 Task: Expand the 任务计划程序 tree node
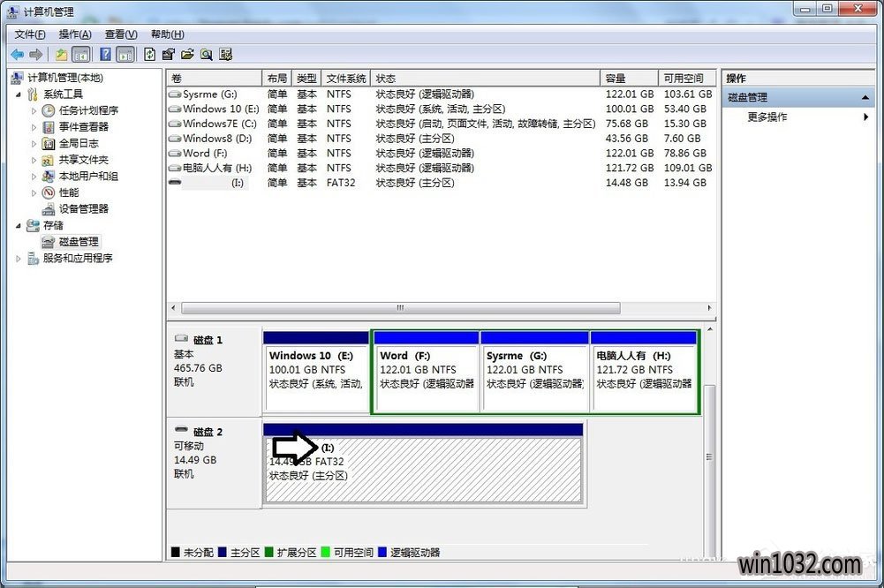point(34,111)
